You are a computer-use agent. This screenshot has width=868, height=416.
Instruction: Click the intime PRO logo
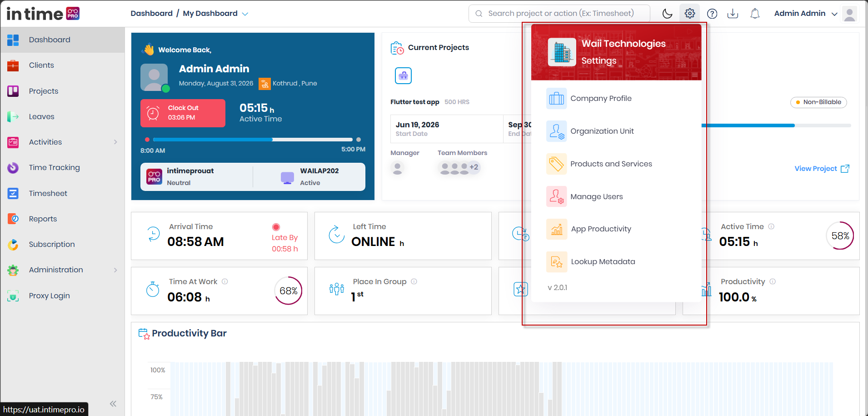pos(43,14)
